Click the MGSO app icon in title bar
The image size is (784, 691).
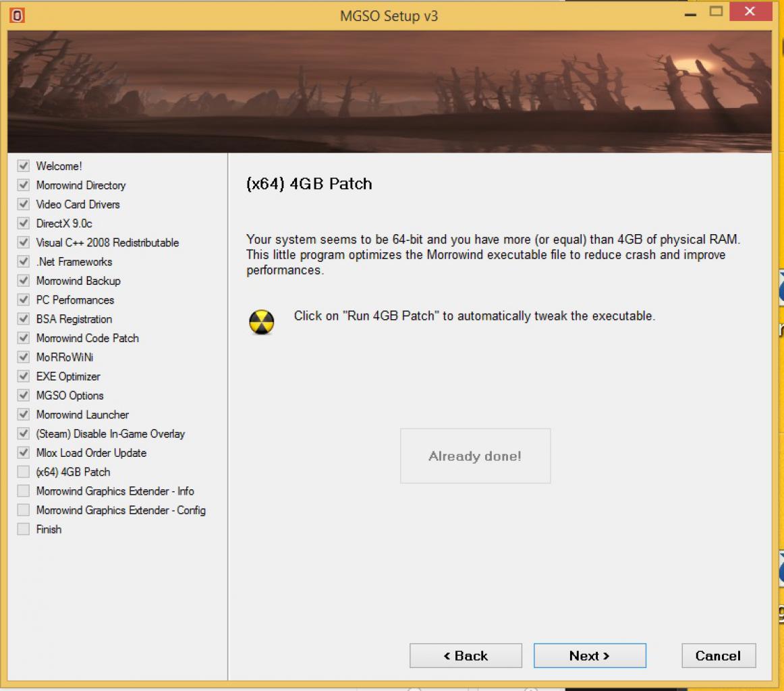pos(17,16)
